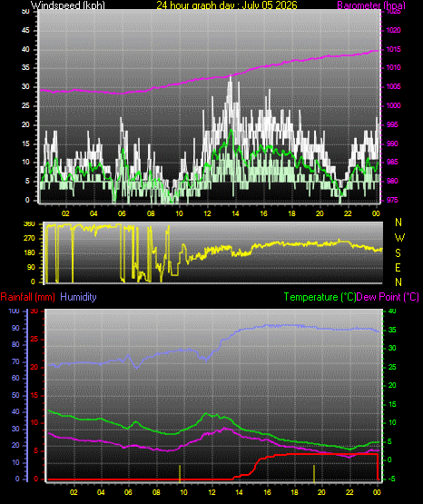Click the Windspeed (kph) axis title
423x504 pixels.
pyautogui.click(x=68, y=5)
